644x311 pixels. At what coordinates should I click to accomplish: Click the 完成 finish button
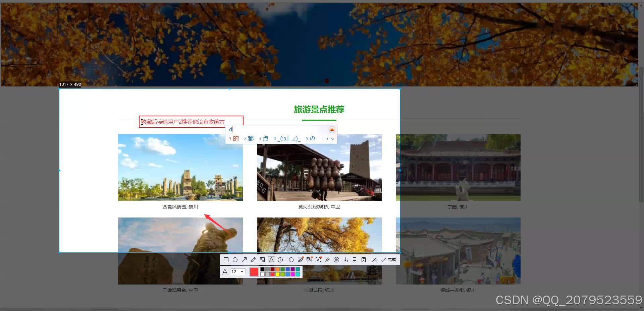point(389,260)
